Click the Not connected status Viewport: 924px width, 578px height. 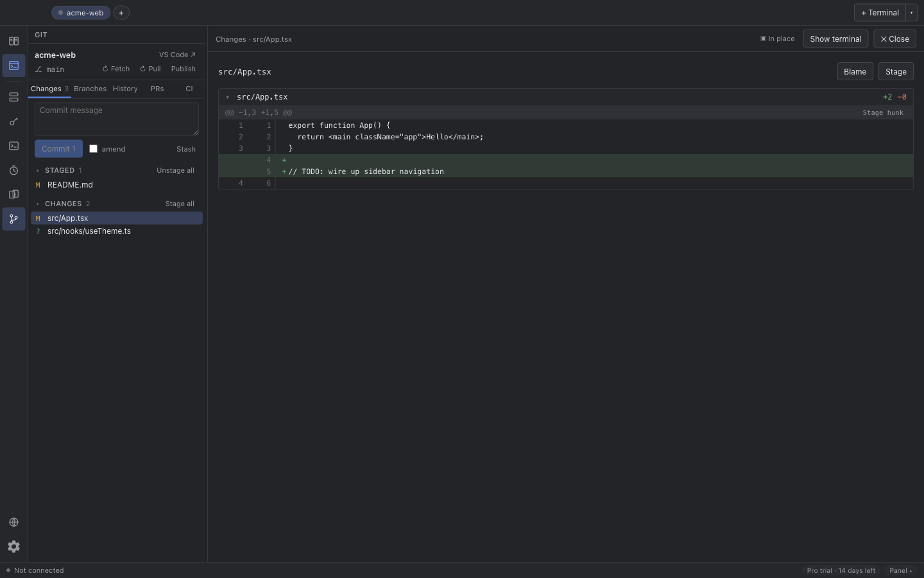pos(35,570)
